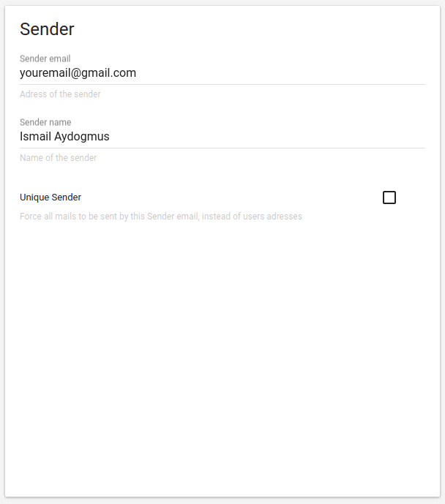The height and width of the screenshot is (504, 445).
Task: Enable the Unique Sender checkbox
Action: point(389,198)
